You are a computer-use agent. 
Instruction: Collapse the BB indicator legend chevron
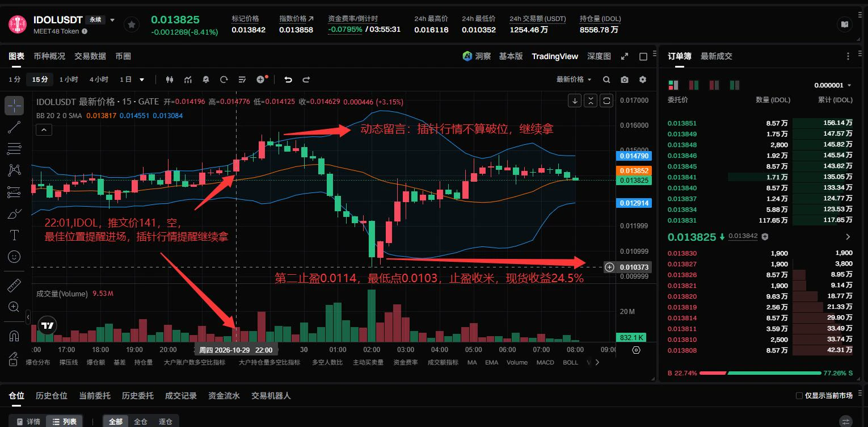44,130
